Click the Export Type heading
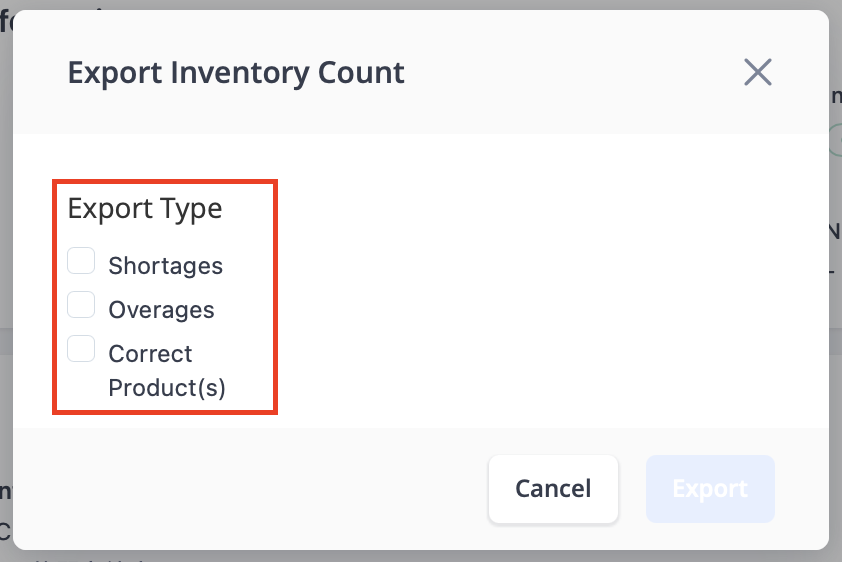This screenshot has height=562, width=842. pos(144,209)
